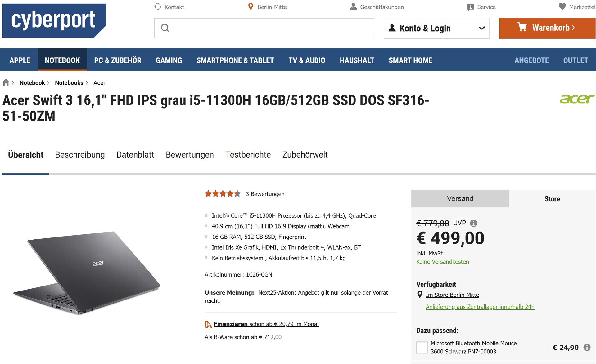Open the Acer Swift 3 product image
Screen dimensions: 596x364
point(87,273)
